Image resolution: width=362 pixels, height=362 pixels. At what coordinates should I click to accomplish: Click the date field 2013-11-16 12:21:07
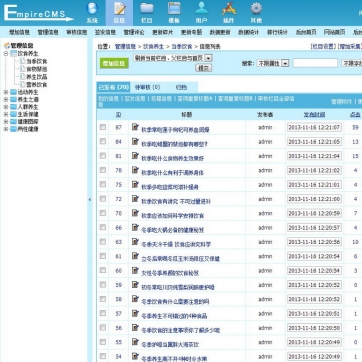click(314, 127)
